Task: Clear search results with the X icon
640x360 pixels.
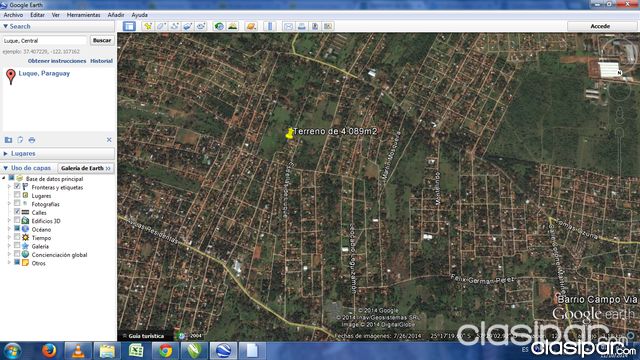Action: (109, 140)
